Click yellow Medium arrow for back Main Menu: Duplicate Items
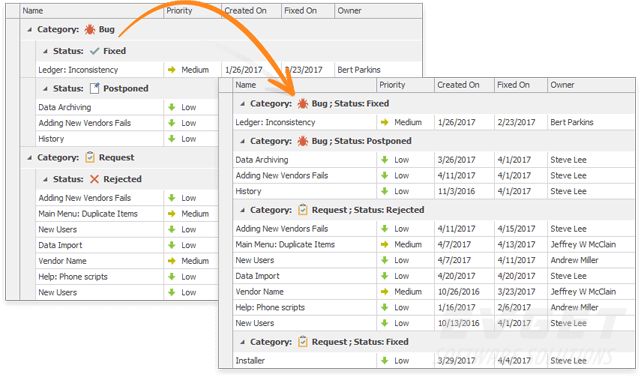641x377 pixels. pyautogui.click(x=172, y=213)
